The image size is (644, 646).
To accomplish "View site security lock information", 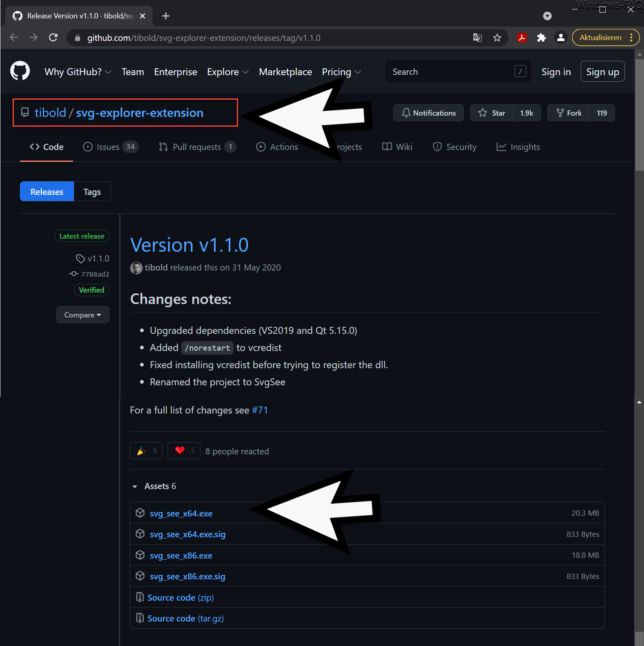I will pos(78,38).
